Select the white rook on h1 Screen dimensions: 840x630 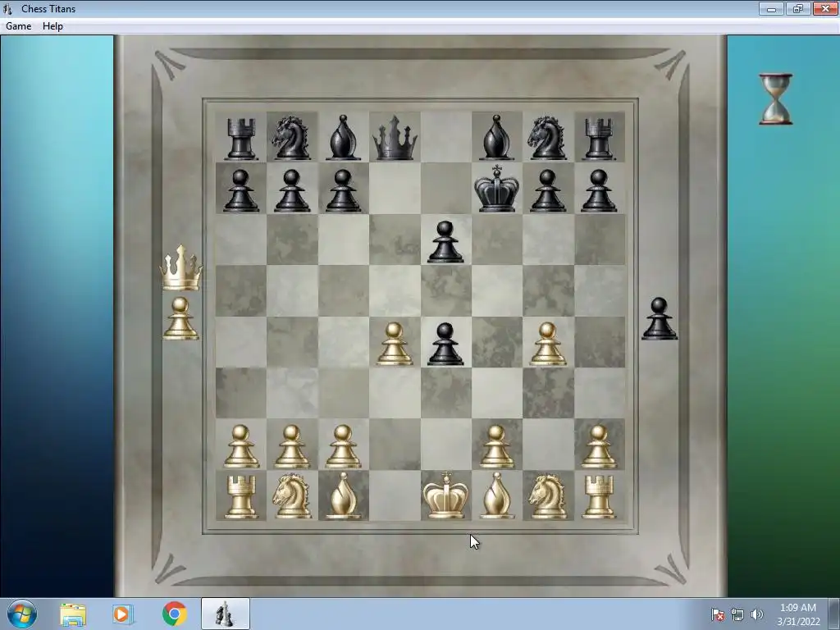click(598, 497)
